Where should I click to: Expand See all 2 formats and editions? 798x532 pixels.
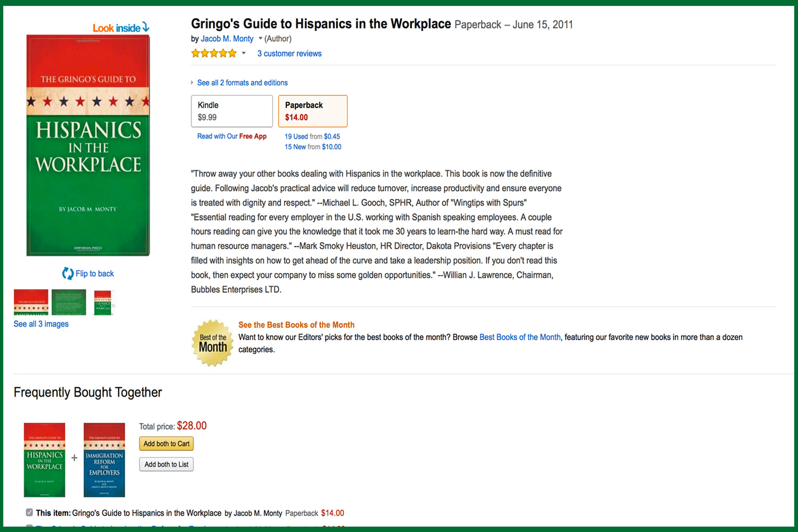tap(242, 82)
